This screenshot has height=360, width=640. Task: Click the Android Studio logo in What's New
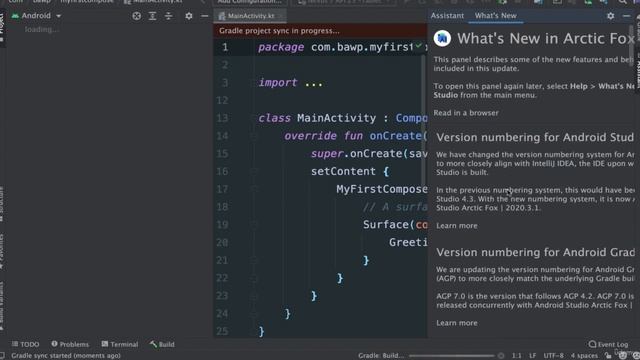click(442, 38)
